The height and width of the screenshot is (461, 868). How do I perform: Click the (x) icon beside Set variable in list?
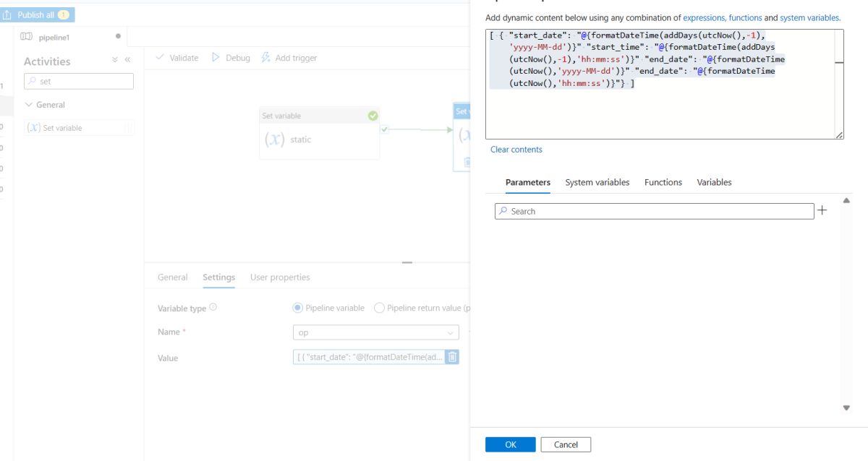click(x=33, y=128)
